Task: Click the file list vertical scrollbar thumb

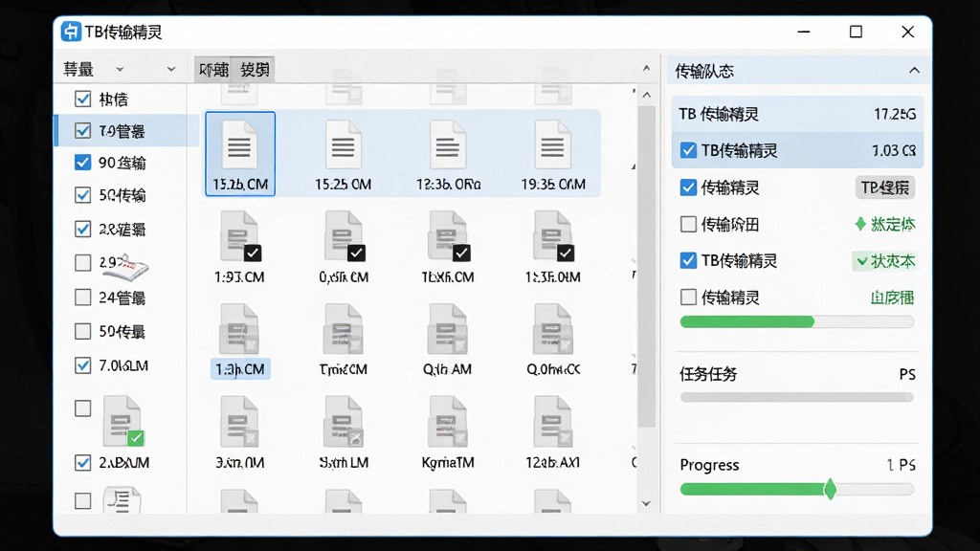Action: [x=647, y=268]
